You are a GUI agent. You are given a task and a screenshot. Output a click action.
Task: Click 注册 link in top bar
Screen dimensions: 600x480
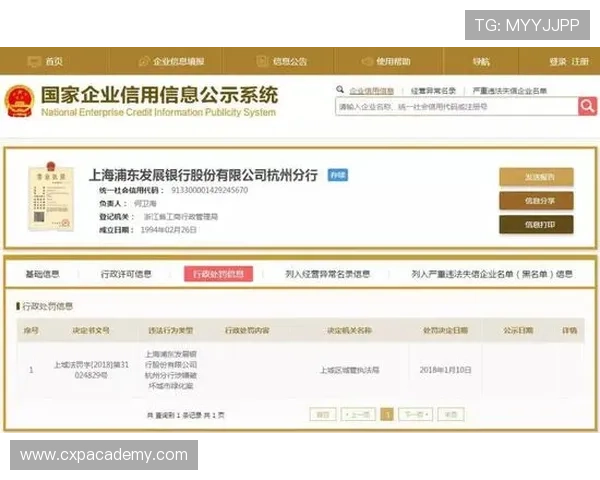click(580, 61)
